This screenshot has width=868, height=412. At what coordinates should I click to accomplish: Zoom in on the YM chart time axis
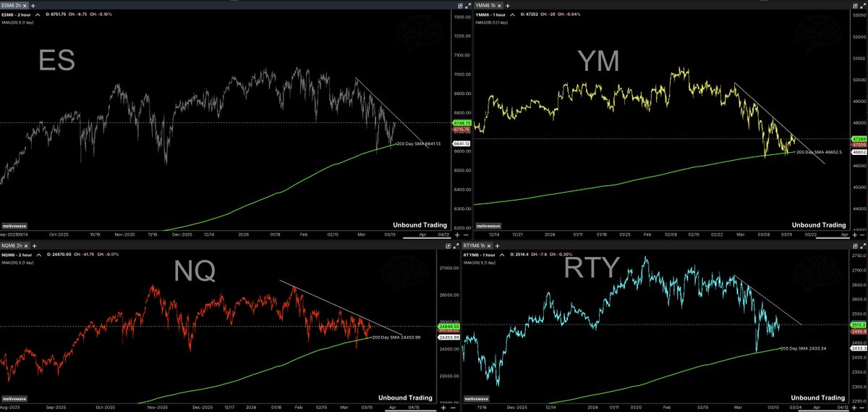click(x=854, y=235)
